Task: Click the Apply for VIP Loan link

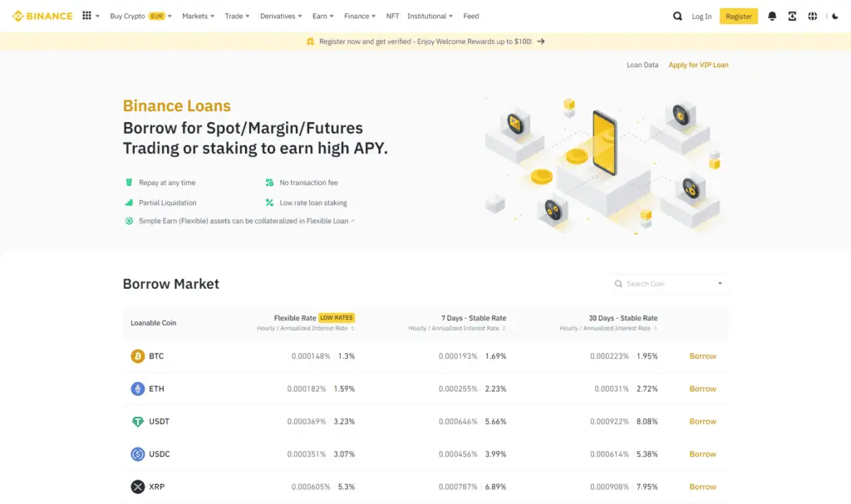Action: coord(698,65)
